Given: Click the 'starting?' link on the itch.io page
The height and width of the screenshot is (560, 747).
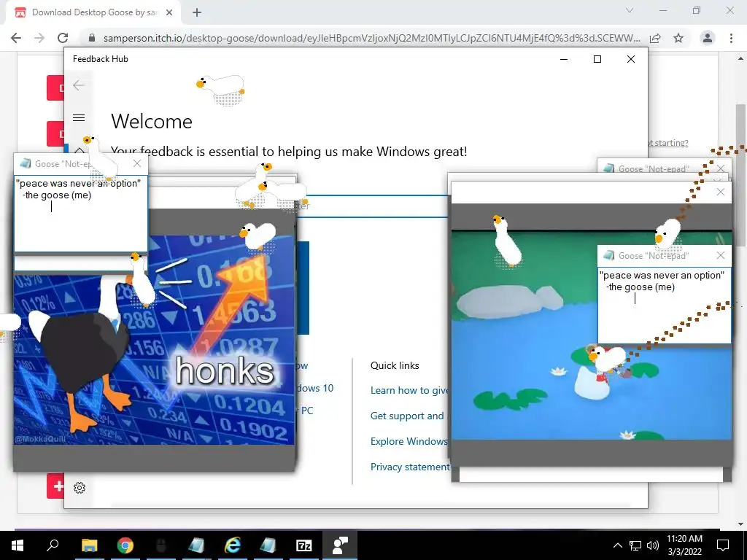Looking at the screenshot, I should pyautogui.click(x=671, y=143).
